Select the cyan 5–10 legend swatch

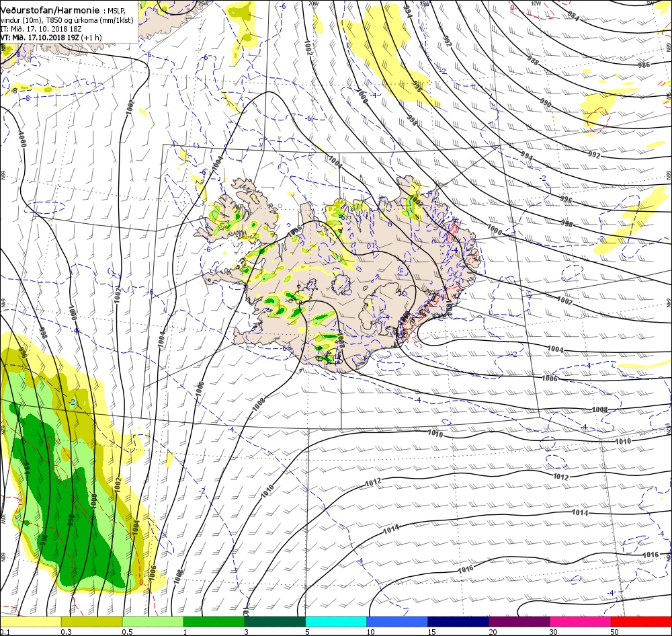point(336,621)
